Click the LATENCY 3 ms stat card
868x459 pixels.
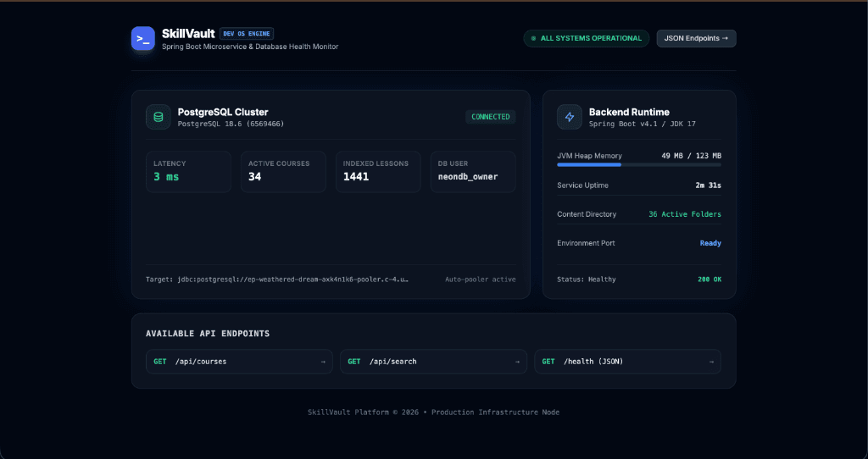tap(188, 171)
